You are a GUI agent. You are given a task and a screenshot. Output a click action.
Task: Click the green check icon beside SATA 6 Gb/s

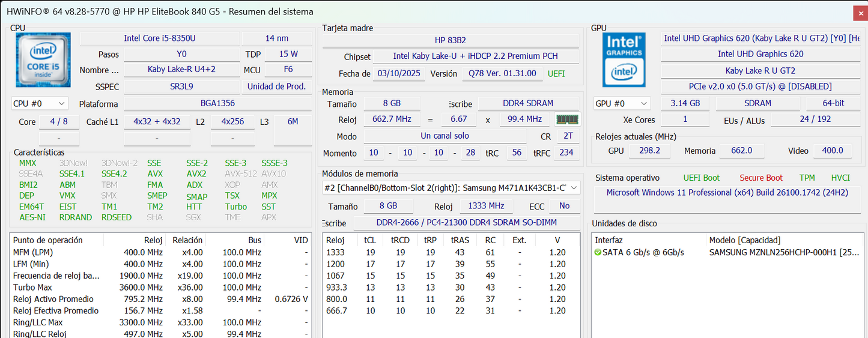pos(598,252)
